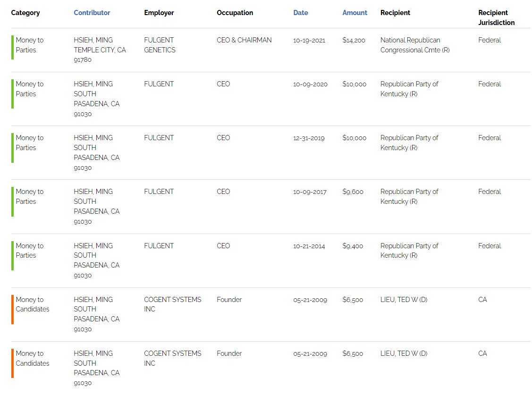Viewport: 532px width, 395px height.
Task: Click the $9,600 amount value
Action: click(x=353, y=192)
